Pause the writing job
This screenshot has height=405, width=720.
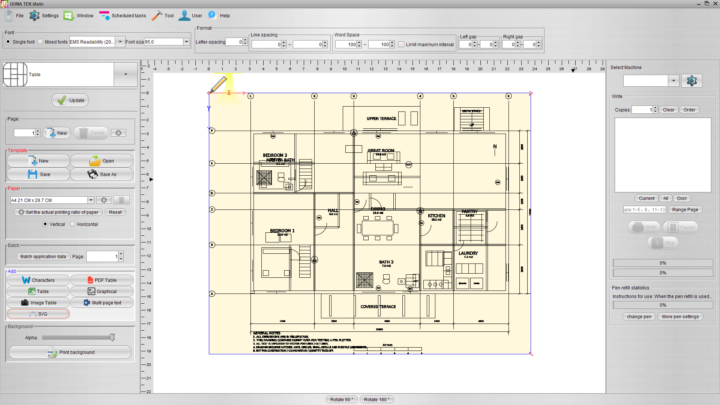[x=681, y=227]
